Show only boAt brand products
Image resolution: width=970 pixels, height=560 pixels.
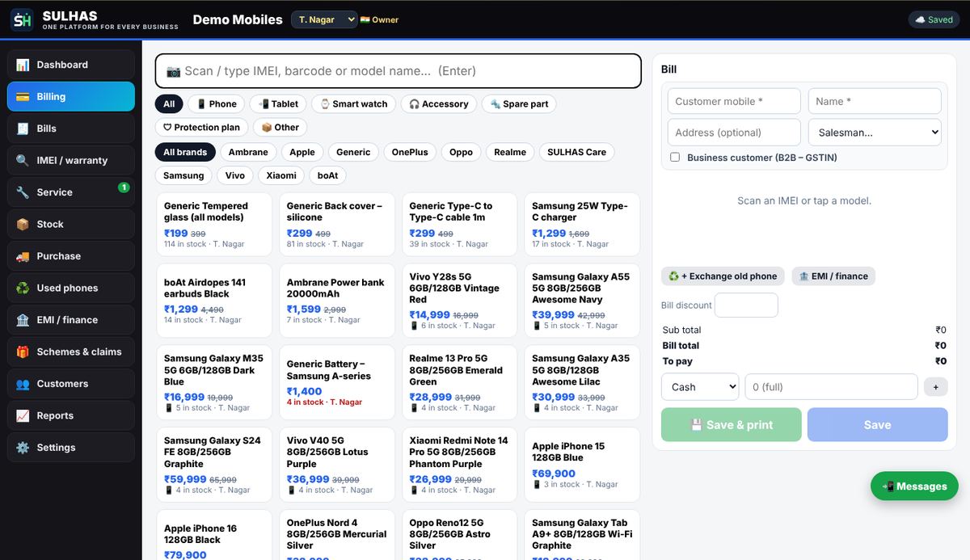point(328,175)
